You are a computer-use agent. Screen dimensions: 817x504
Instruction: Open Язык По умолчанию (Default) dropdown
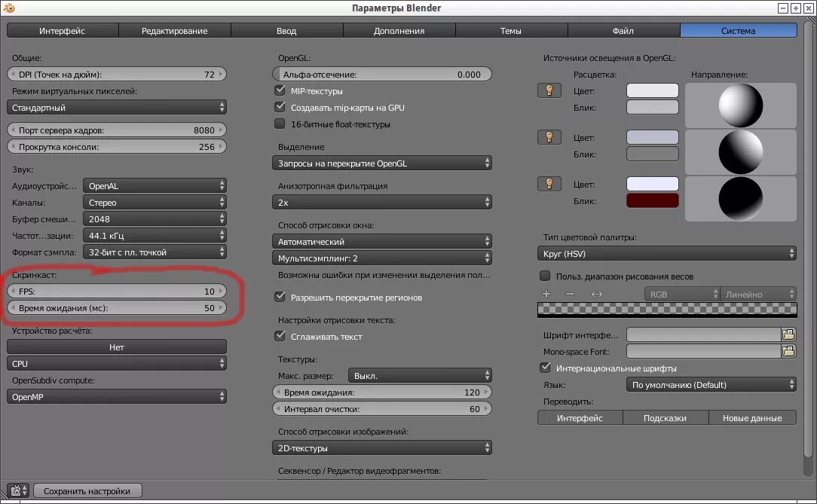711,385
